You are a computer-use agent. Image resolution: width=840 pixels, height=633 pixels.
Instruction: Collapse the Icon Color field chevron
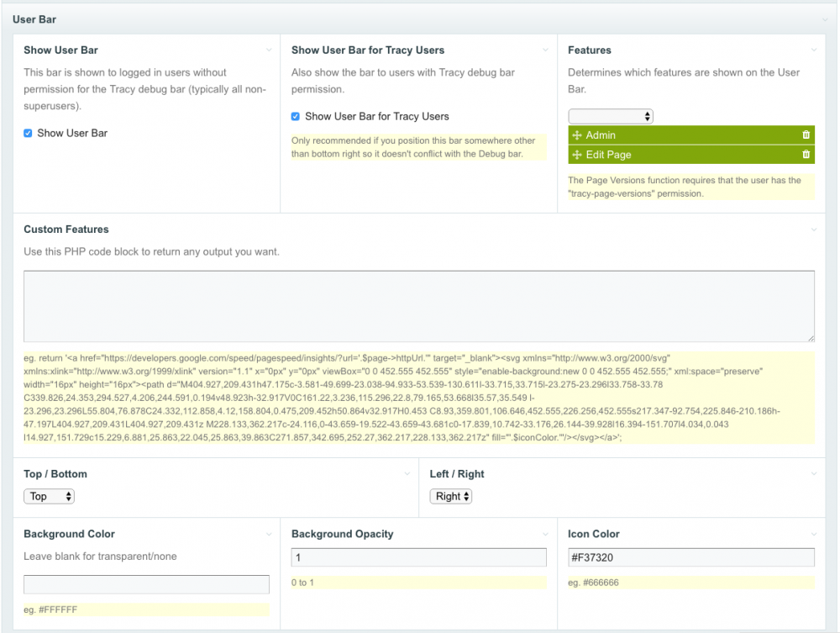(813, 534)
